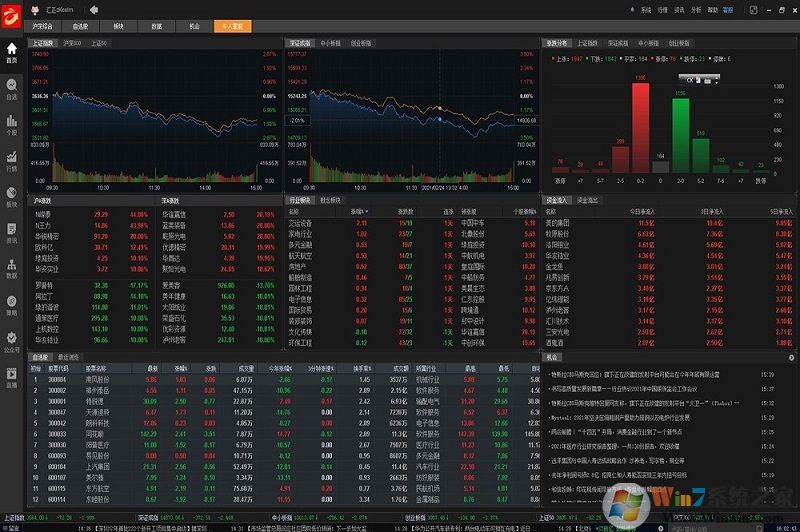The image size is (800, 532).
Task: Open the 直播 live video sidebar icon
Action: [x=11, y=378]
